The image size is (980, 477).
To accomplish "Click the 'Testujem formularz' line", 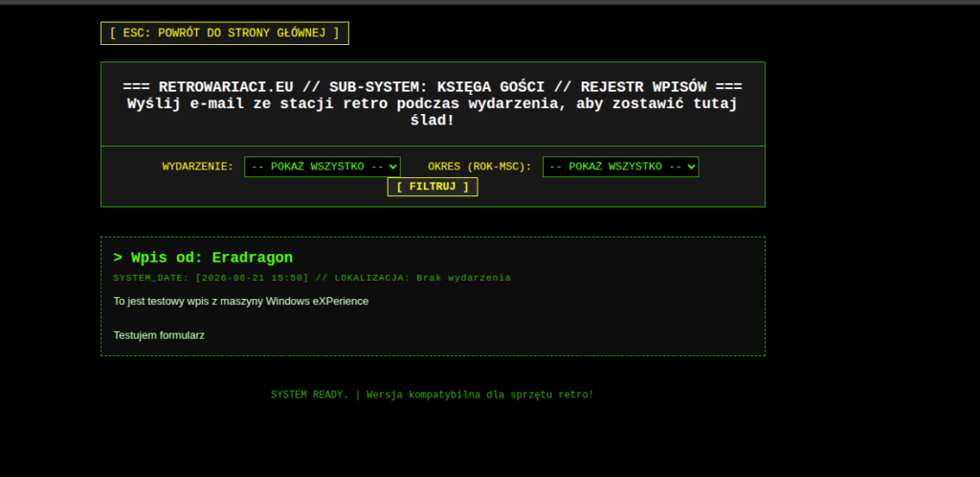I will [x=159, y=335].
